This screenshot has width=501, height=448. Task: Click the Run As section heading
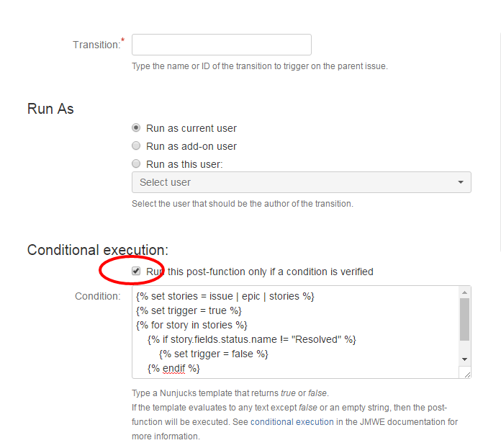[50, 109]
